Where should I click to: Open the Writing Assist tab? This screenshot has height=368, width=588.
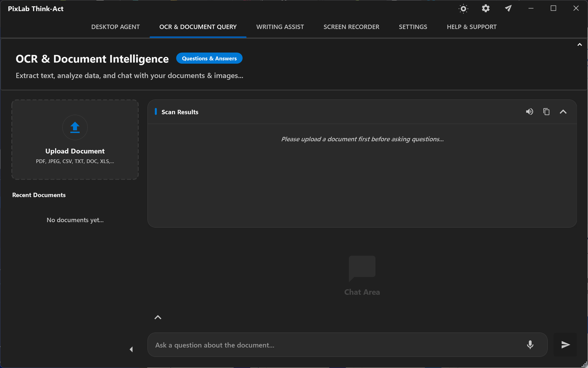pos(280,27)
